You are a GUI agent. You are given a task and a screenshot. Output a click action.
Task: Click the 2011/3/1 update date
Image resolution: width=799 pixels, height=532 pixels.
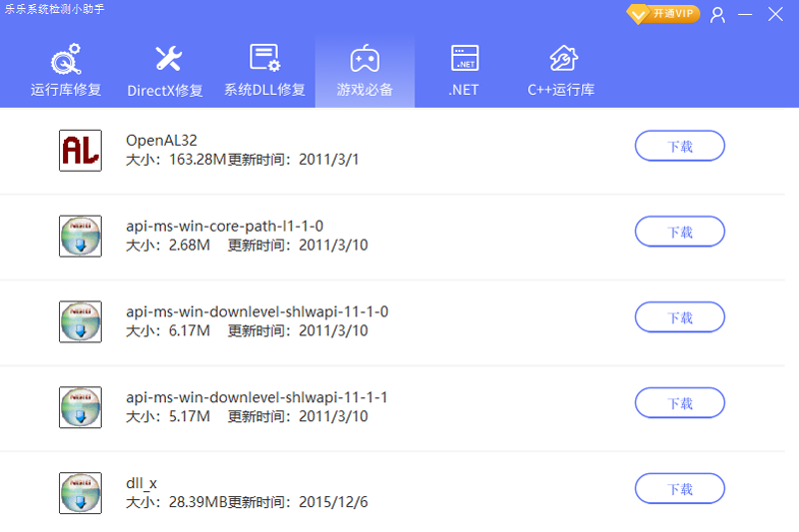(x=329, y=160)
